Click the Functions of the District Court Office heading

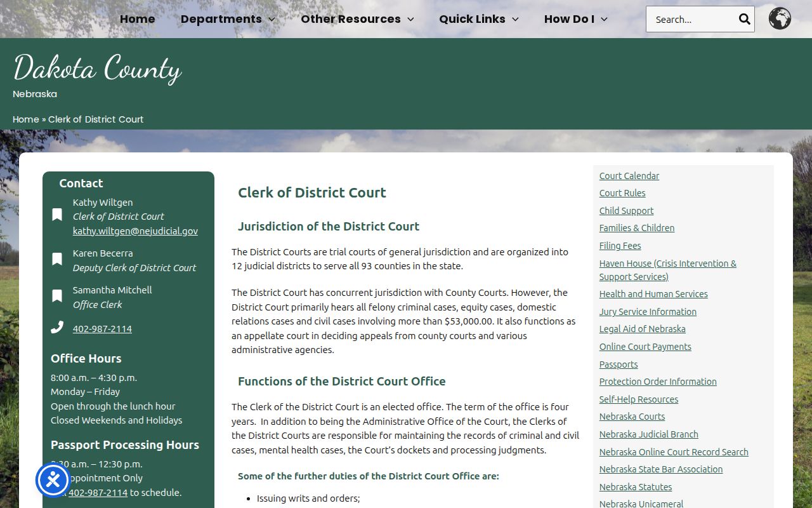point(342,381)
